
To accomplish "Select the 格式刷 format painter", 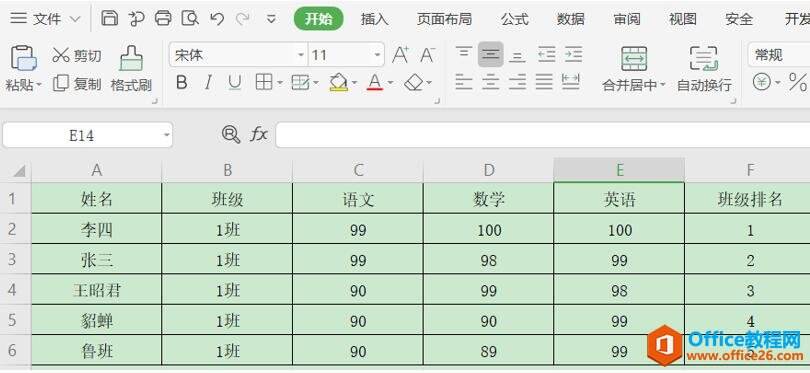I will (131, 69).
